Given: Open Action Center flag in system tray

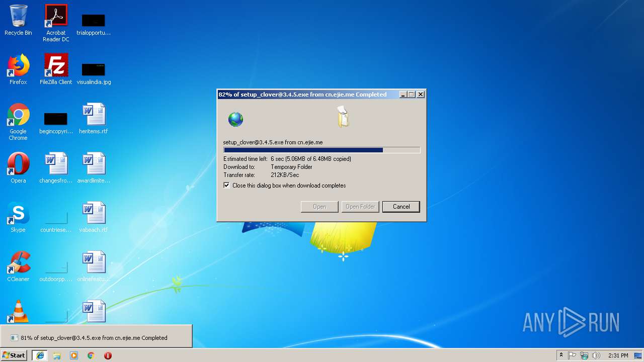Looking at the screenshot, I should tap(572, 355).
